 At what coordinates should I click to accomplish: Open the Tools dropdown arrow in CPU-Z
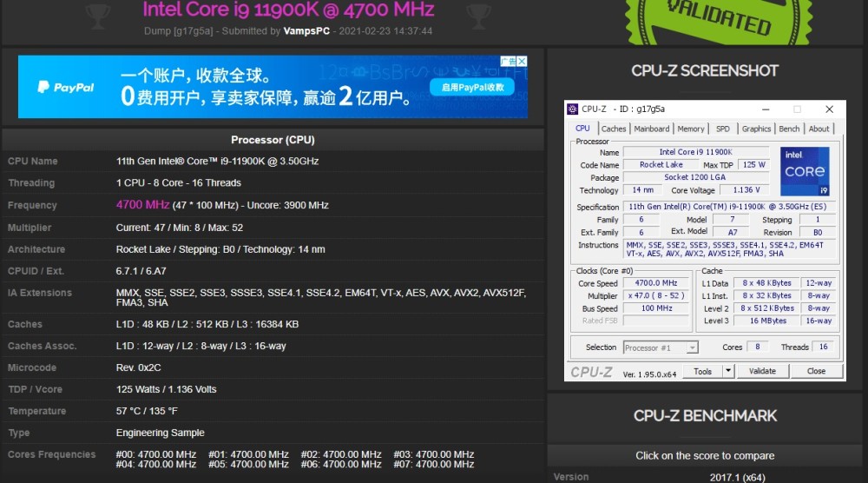(x=728, y=371)
